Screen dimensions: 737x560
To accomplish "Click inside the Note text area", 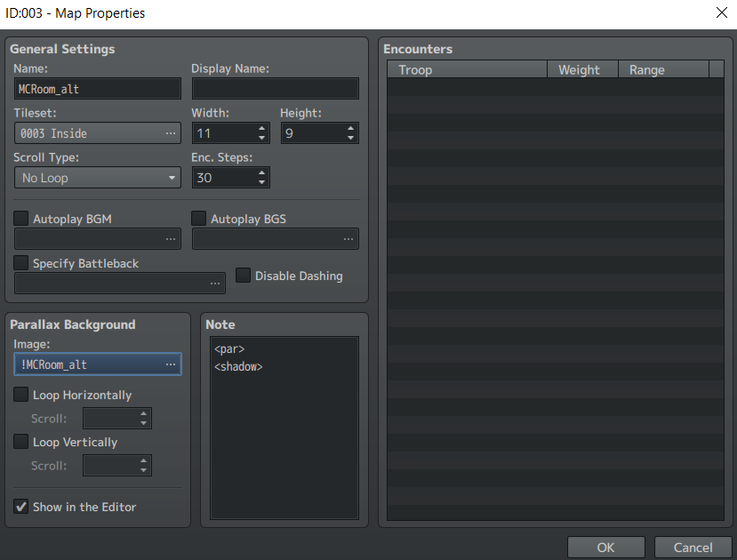I will tap(284, 428).
